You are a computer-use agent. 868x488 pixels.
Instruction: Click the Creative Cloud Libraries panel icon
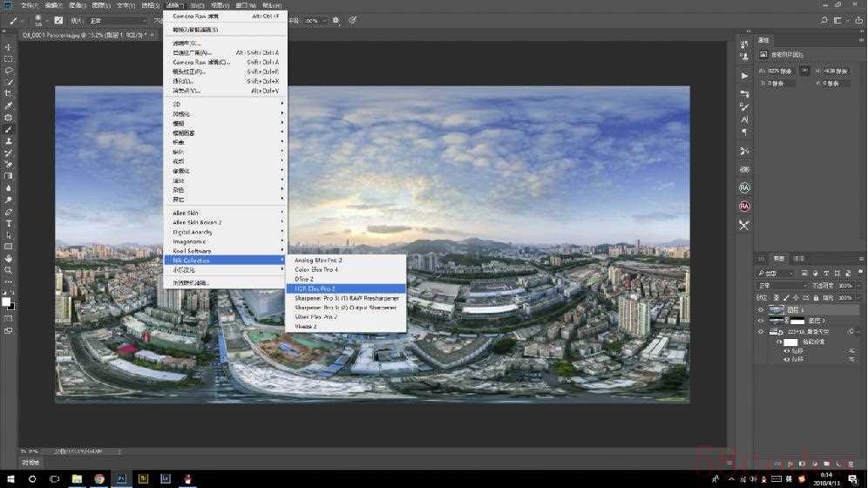click(x=744, y=169)
